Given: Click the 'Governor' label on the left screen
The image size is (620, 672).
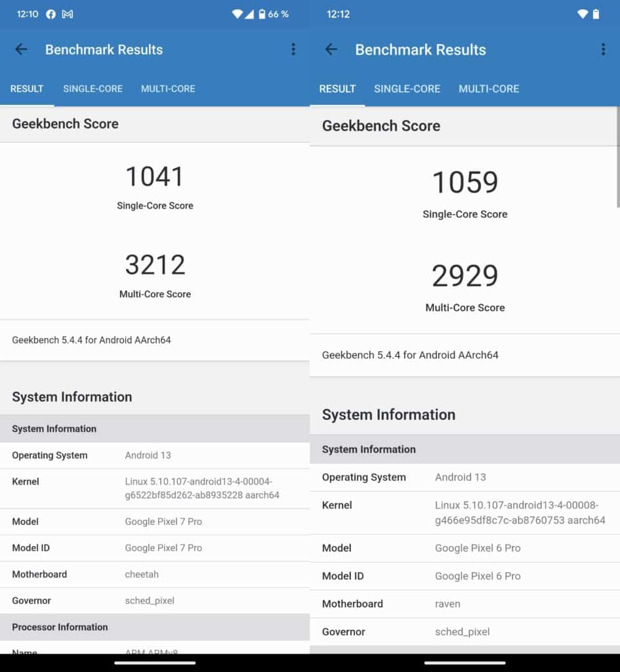Looking at the screenshot, I should (x=31, y=601).
